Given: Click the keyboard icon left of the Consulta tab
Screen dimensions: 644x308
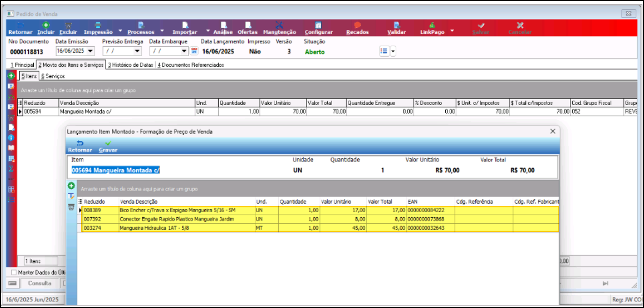Looking at the screenshot, I should (x=13, y=284).
